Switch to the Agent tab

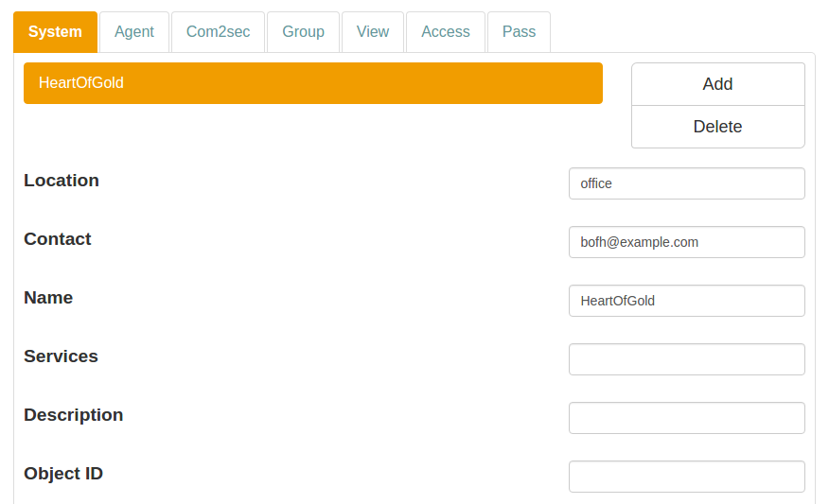point(134,32)
